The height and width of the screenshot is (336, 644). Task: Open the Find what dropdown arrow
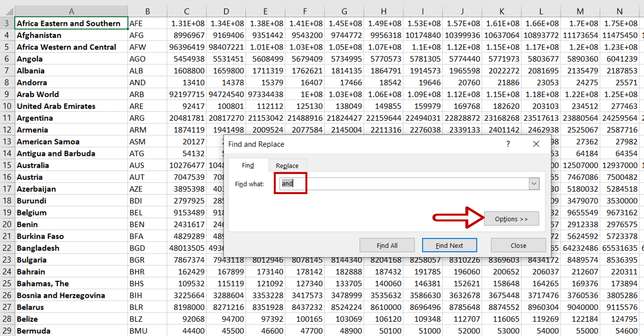[x=534, y=184]
